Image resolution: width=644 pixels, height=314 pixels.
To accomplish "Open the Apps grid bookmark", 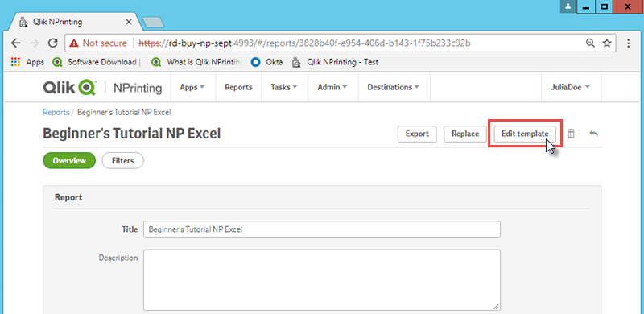I will coord(27,62).
